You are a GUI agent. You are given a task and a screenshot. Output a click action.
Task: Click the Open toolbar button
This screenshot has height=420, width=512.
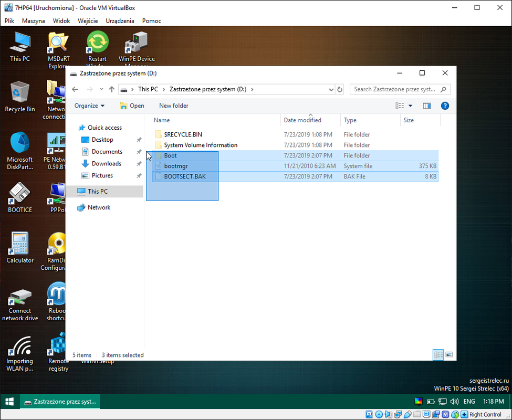point(132,106)
